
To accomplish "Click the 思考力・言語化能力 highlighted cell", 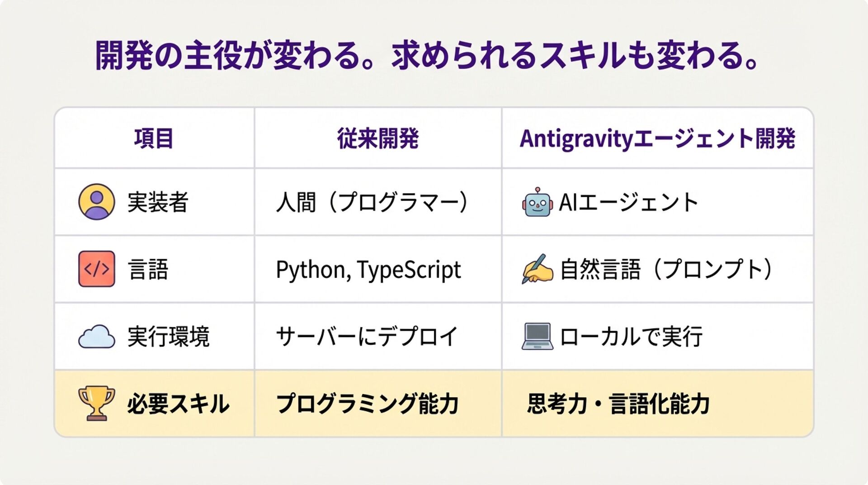I will [618, 404].
